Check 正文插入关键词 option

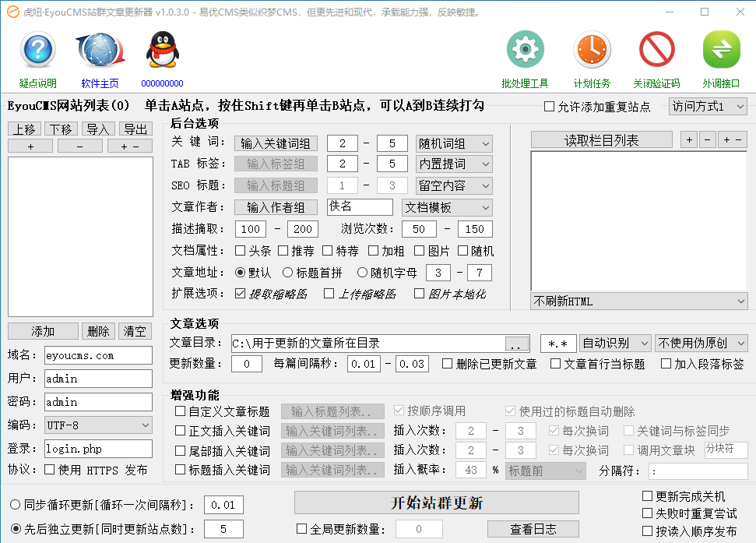(x=180, y=430)
